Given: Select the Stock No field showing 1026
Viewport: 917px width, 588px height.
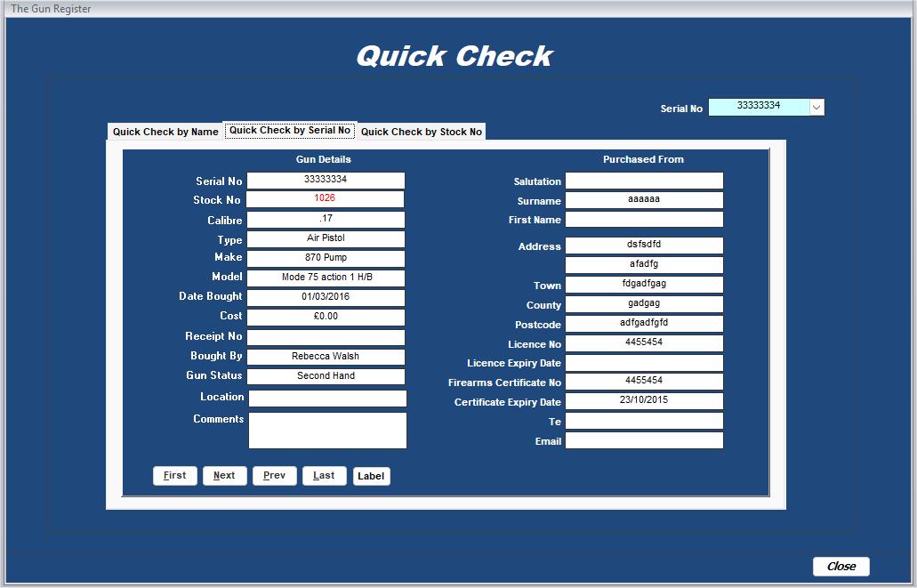Looking at the screenshot, I should click(326, 199).
